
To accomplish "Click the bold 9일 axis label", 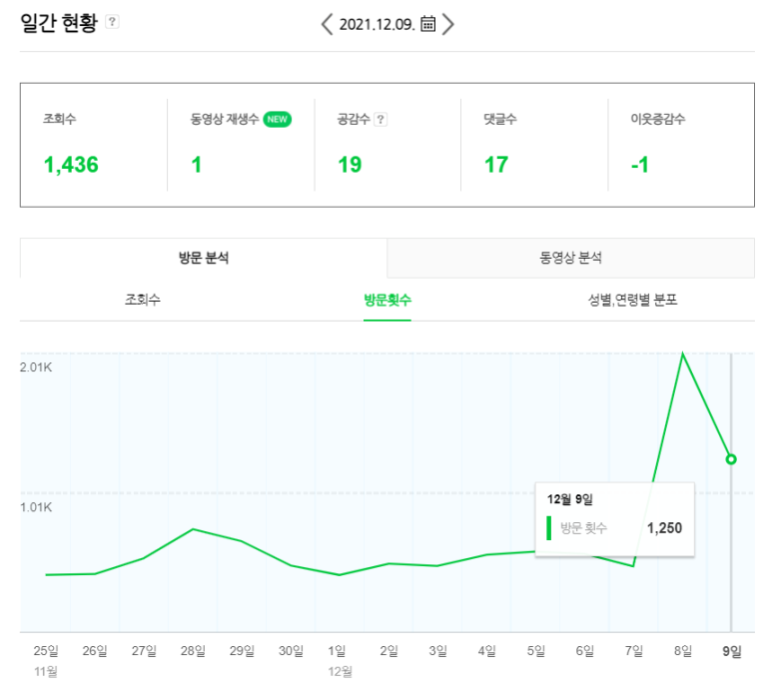I will click(732, 651).
